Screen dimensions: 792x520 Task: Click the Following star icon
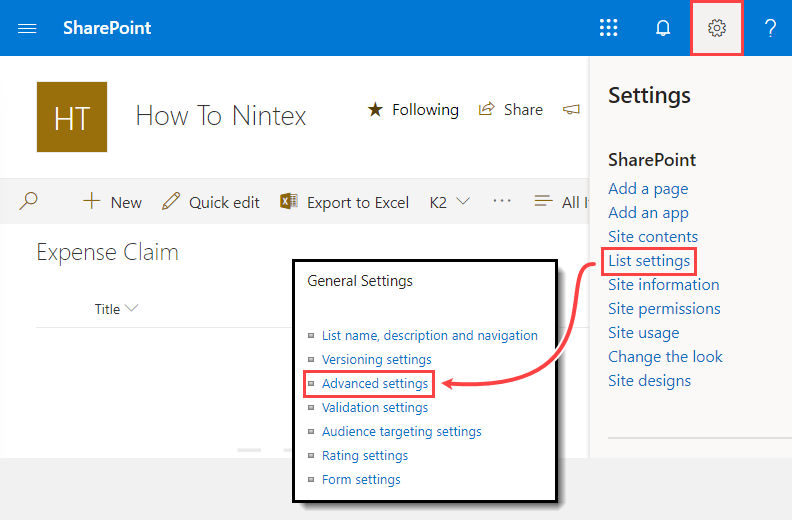point(375,109)
